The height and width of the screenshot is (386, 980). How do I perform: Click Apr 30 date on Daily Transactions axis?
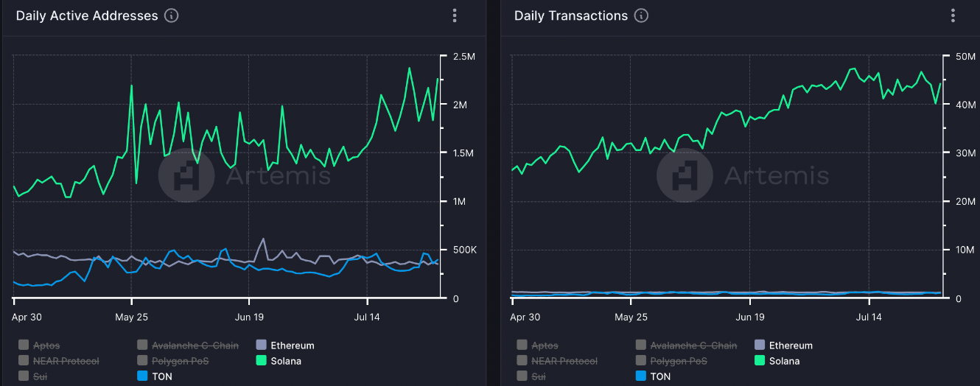point(525,317)
